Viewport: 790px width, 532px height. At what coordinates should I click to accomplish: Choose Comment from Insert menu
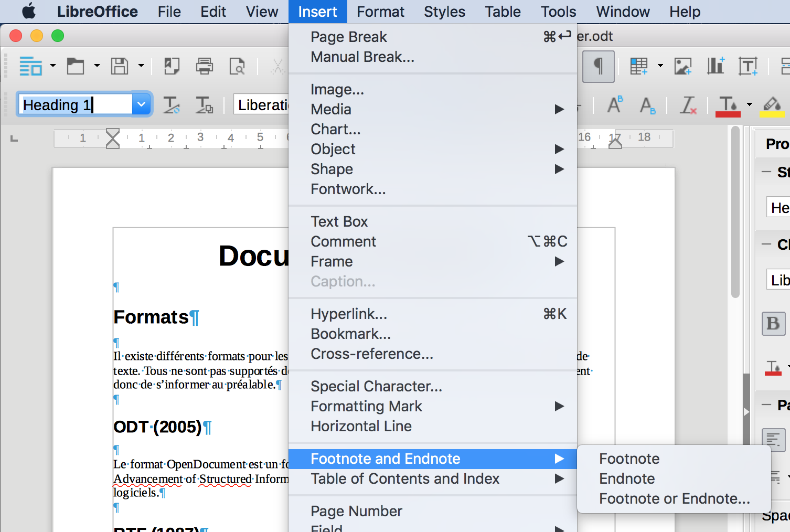(x=433, y=241)
